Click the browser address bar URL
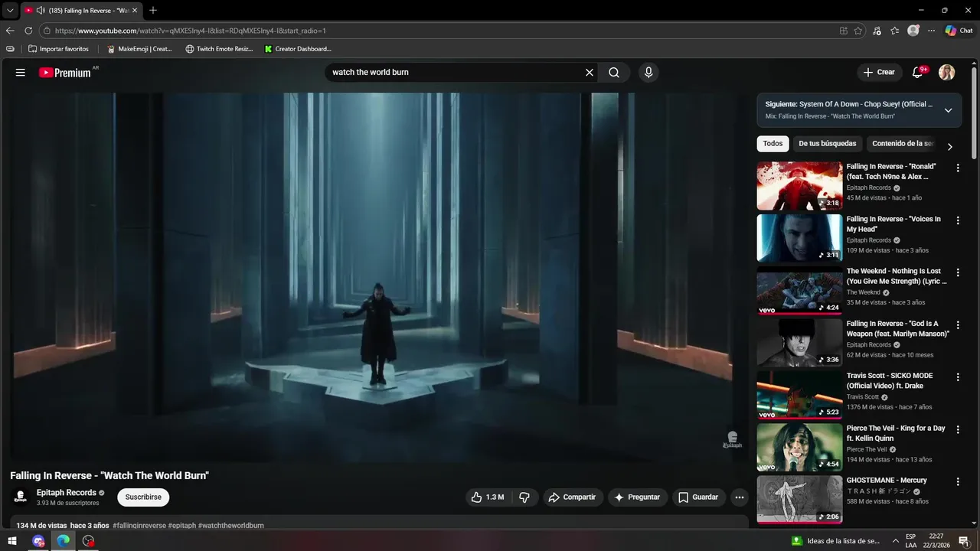Viewport: 980px width, 551px height. 436,31
